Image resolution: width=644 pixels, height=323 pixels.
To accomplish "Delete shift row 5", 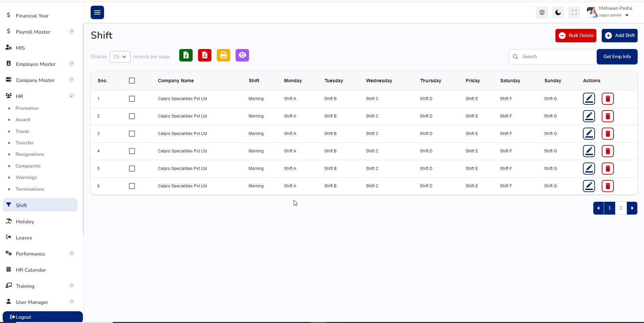I will [x=608, y=169].
